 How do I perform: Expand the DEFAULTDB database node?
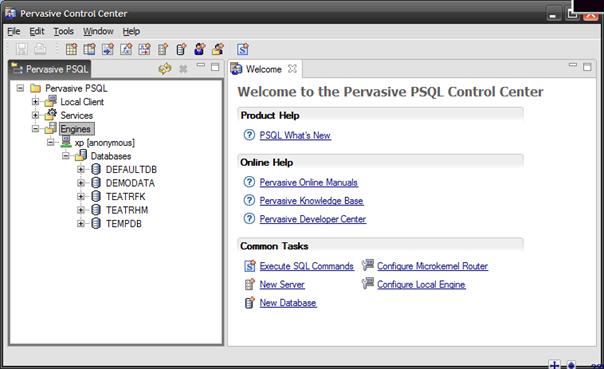point(81,169)
